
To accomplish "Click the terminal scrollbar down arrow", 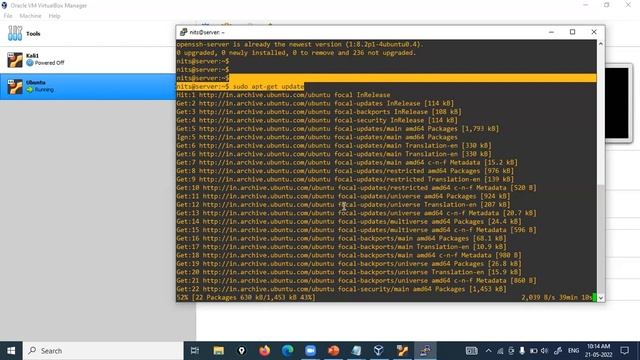I will click(x=601, y=298).
